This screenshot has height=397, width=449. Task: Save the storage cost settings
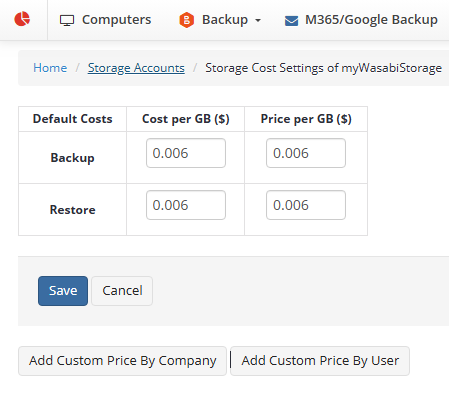(x=63, y=291)
